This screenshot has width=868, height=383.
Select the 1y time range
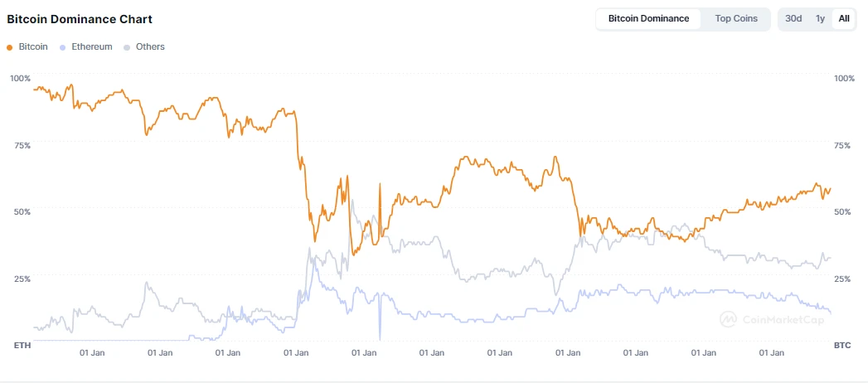pyautogui.click(x=820, y=18)
